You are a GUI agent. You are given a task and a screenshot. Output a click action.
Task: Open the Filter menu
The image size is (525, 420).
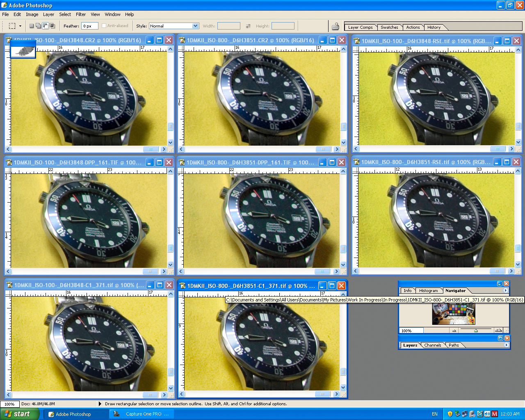(x=81, y=14)
